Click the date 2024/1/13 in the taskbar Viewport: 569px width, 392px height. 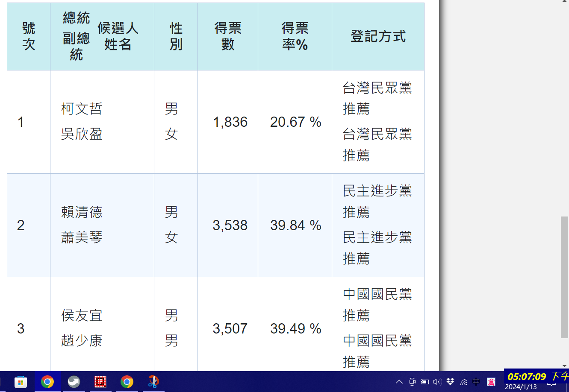point(521,387)
